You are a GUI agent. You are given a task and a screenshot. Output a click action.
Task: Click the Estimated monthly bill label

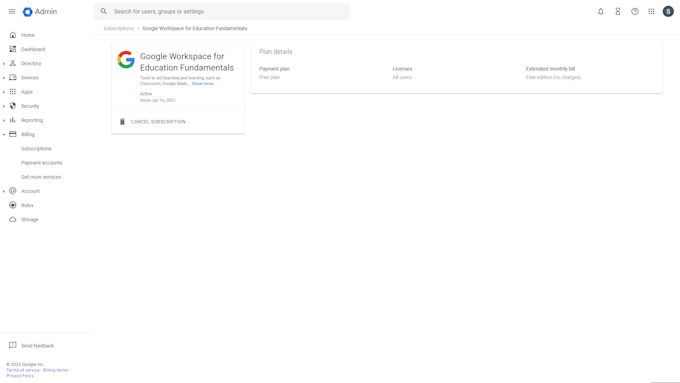pyautogui.click(x=550, y=69)
